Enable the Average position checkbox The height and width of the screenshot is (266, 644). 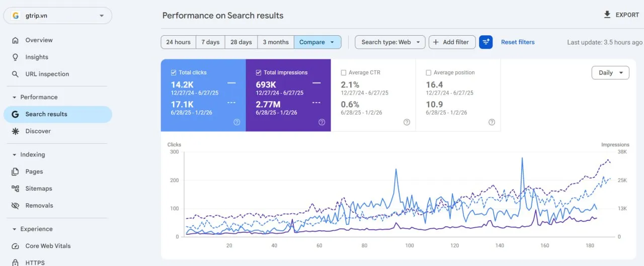tap(429, 72)
